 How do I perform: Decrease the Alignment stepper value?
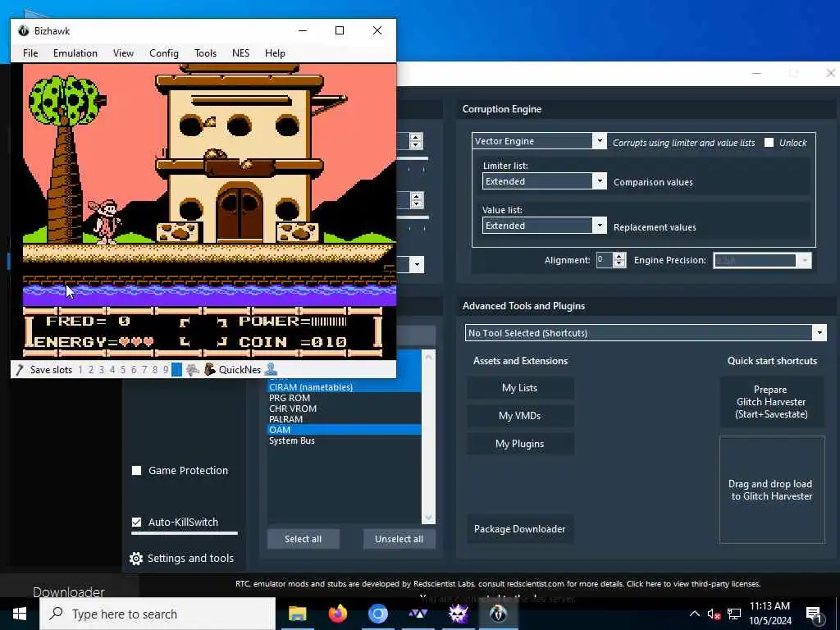pyautogui.click(x=619, y=264)
